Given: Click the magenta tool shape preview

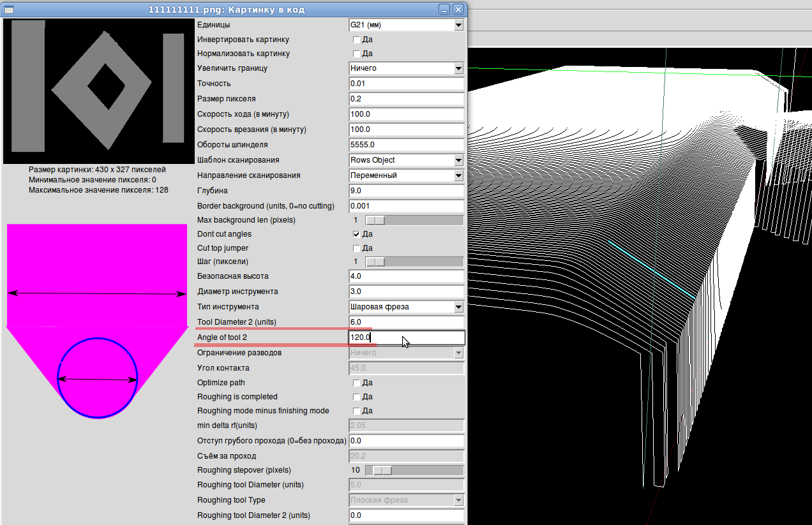Looking at the screenshot, I should click(96, 321).
